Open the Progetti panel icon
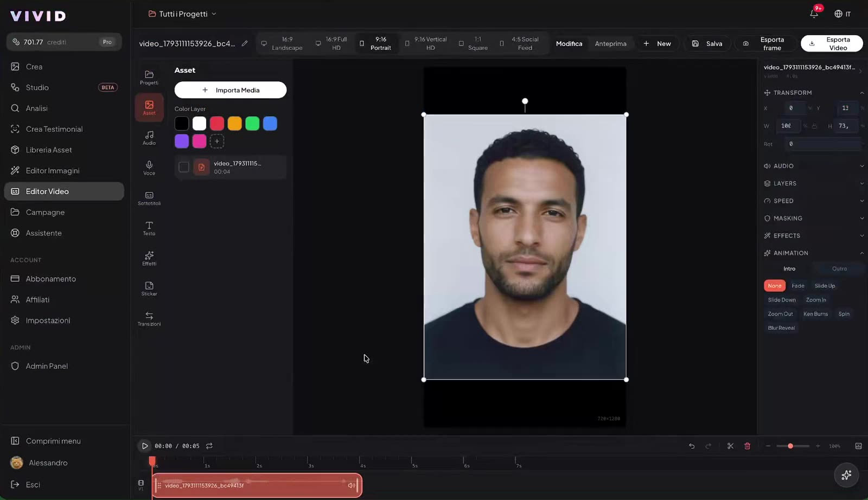 149,78
